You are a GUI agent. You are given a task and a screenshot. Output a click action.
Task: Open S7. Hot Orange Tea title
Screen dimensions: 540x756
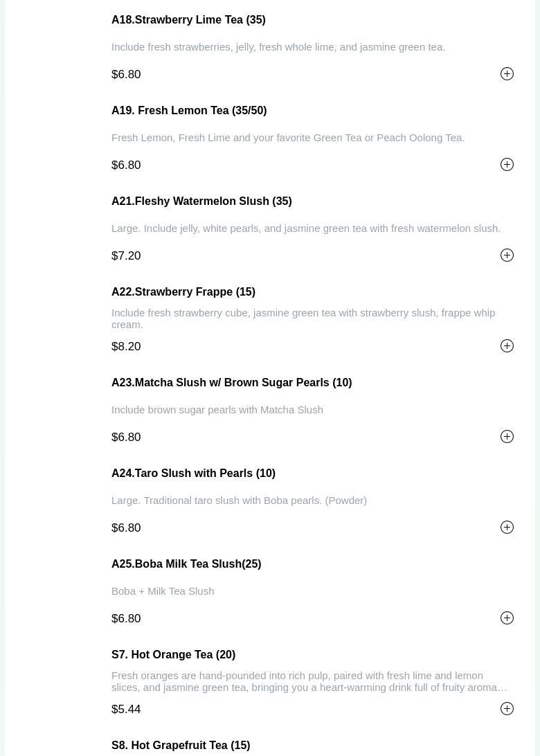(173, 655)
